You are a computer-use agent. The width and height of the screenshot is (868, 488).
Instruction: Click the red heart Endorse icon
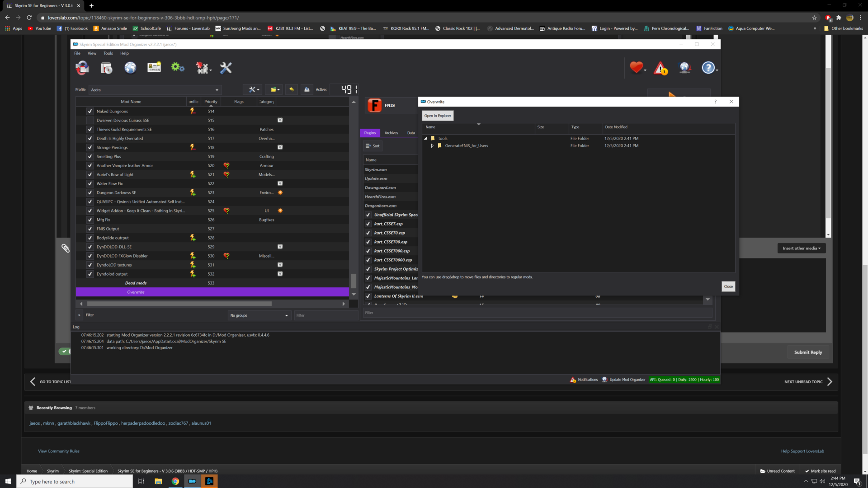(637, 68)
